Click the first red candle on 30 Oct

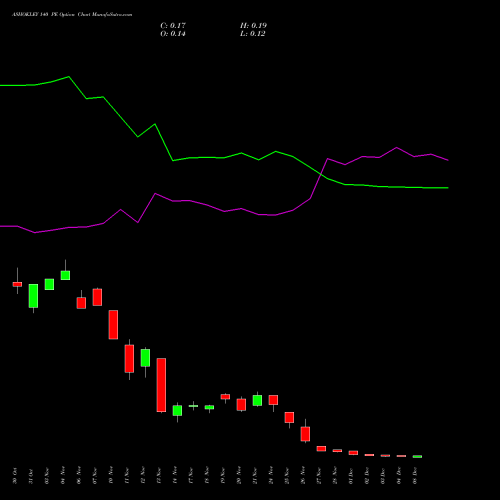pyautogui.click(x=17, y=284)
